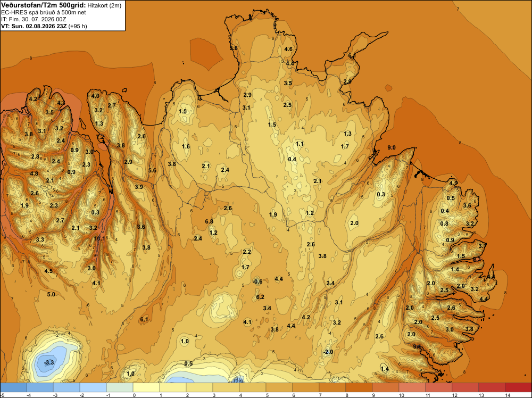Select the 5.6 temperature label
This screenshot has width=532, height=398.
coord(152,170)
